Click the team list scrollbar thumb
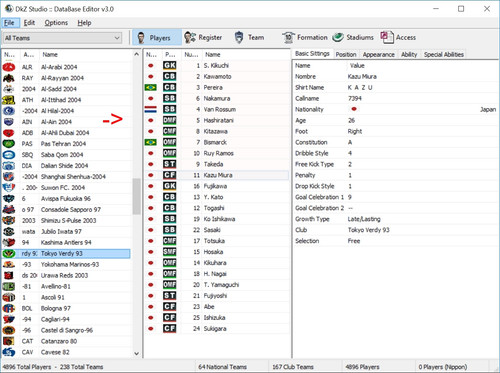Screen dimensions: 500x373 coord(136,197)
